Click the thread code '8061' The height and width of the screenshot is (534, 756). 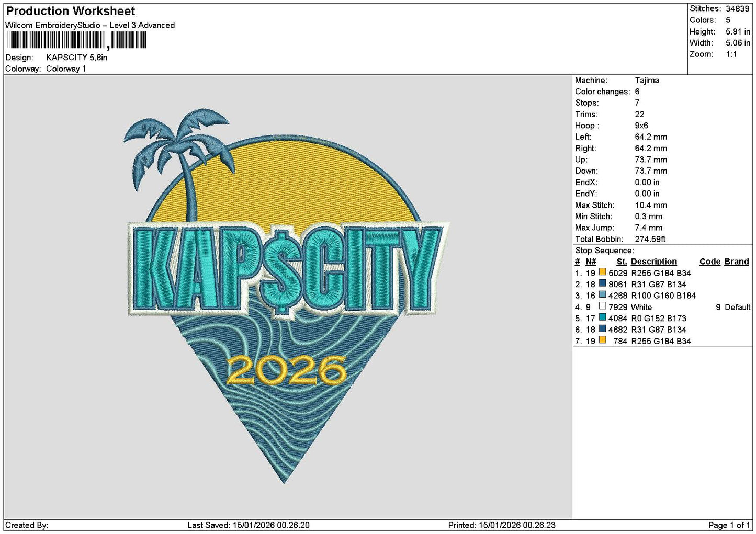pyautogui.click(x=617, y=285)
